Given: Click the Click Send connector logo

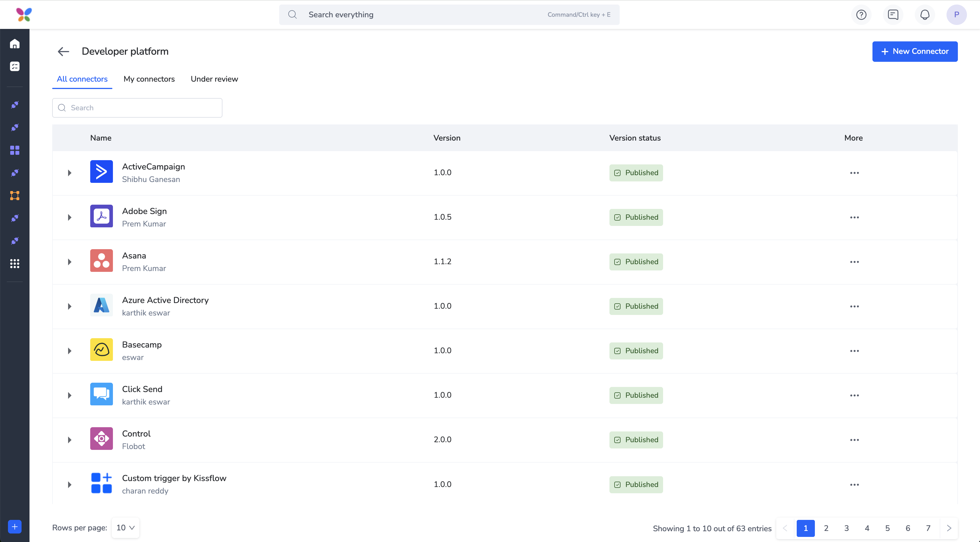Looking at the screenshot, I should click(x=101, y=394).
